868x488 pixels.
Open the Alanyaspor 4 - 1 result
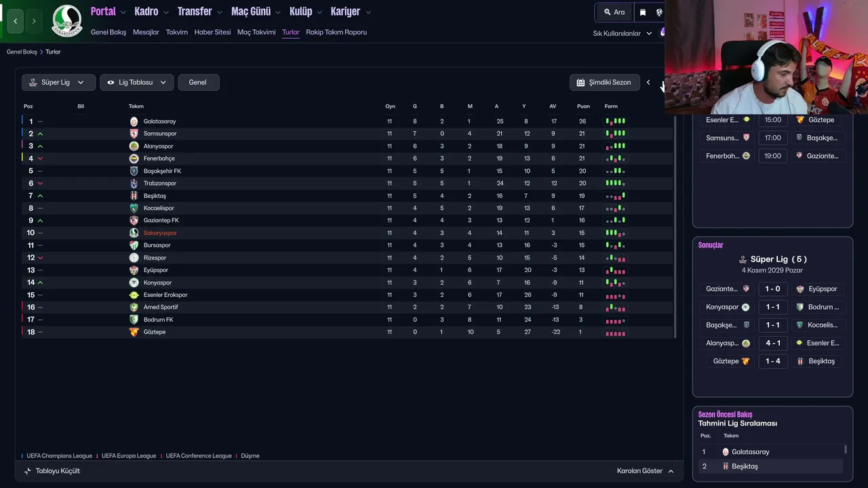click(x=772, y=343)
